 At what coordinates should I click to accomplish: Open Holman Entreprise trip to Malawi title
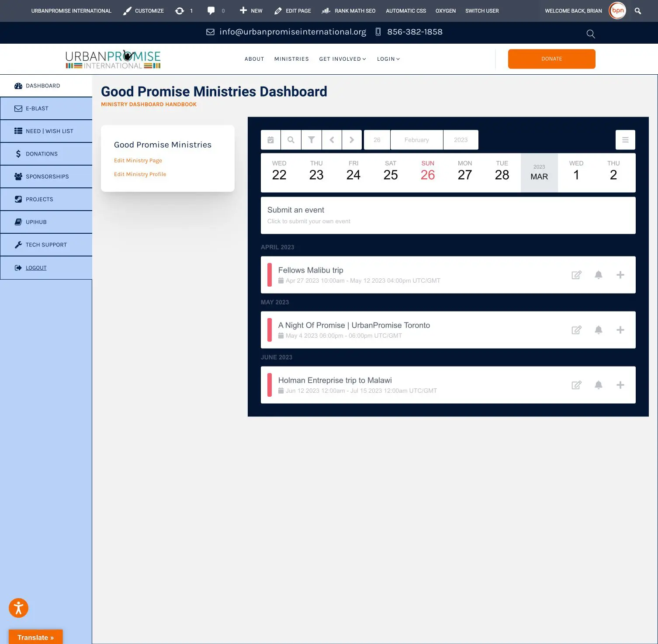[335, 380]
